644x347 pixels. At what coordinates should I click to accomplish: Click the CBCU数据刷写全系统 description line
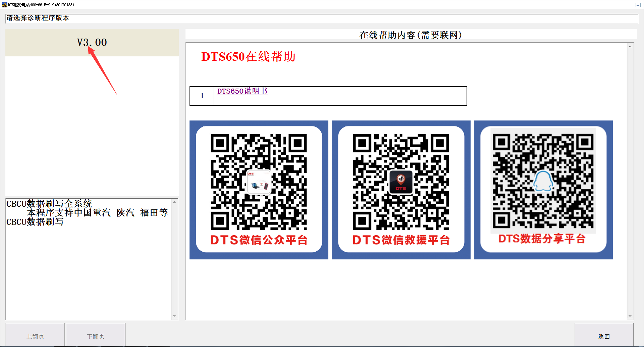tap(49, 204)
